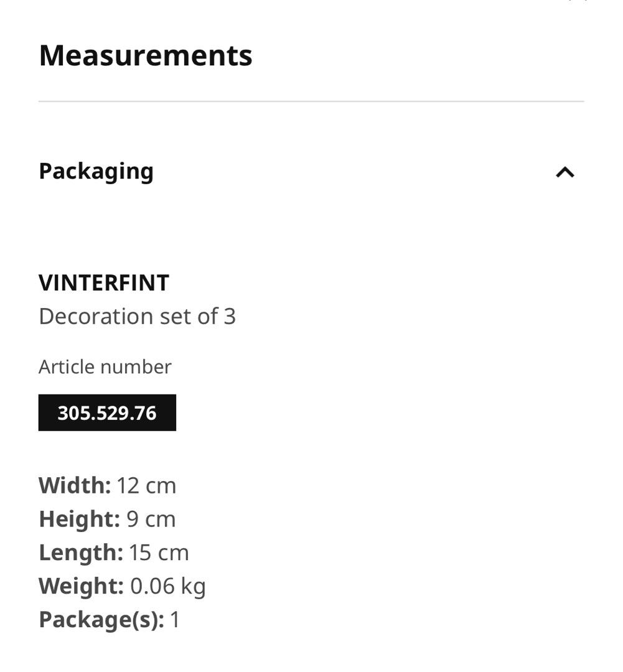
Task: Click the article number badge 305.529.76
Action: [107, 412]
